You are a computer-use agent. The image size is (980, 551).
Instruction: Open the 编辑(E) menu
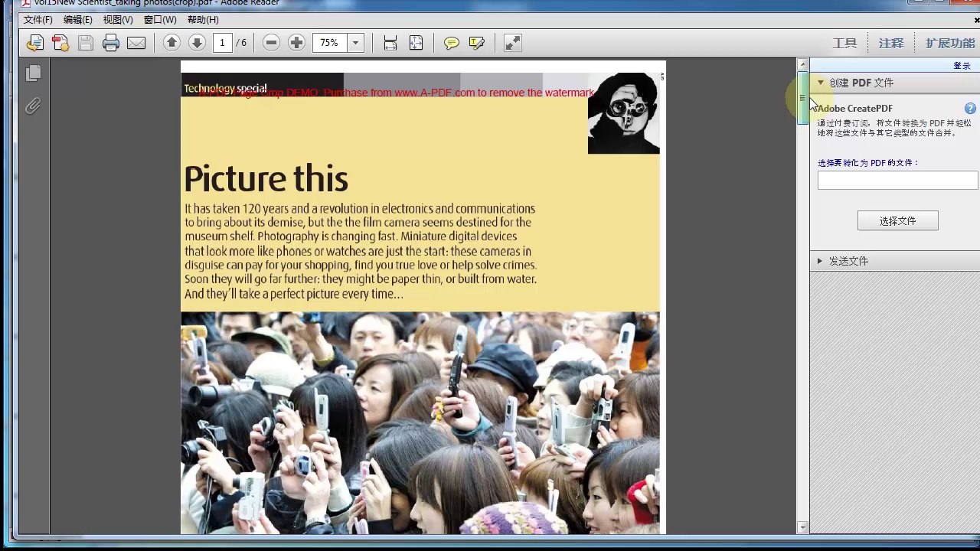(x=78, y=20)
